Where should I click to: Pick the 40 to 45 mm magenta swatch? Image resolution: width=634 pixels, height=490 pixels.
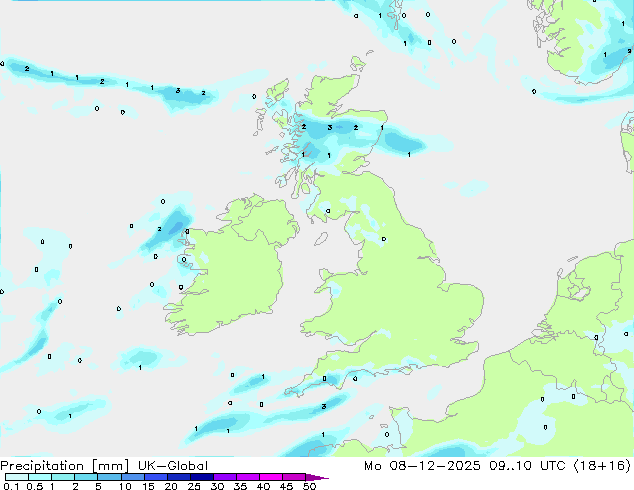tap(271, 477)
